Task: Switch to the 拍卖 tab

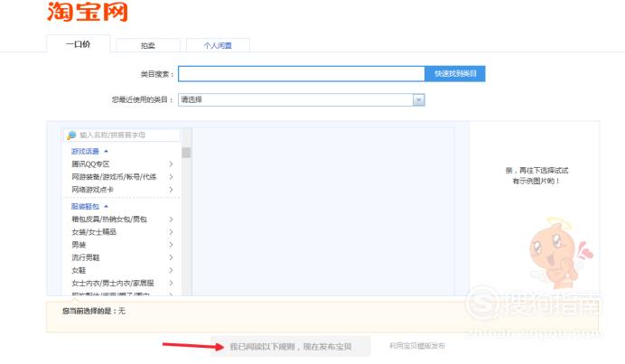Action: pyautogui.click(x=148, y=45)
